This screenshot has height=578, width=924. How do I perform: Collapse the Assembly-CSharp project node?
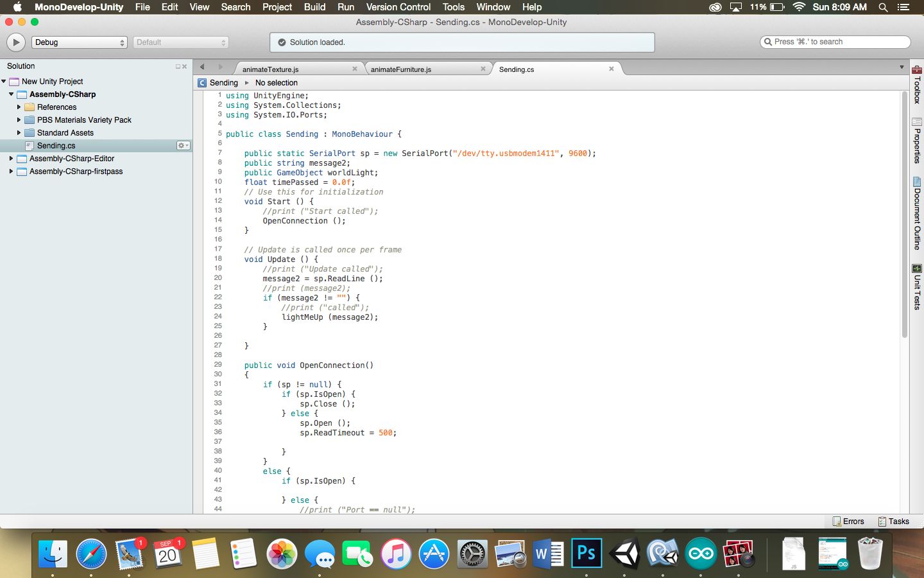click(x=12, y=94)
